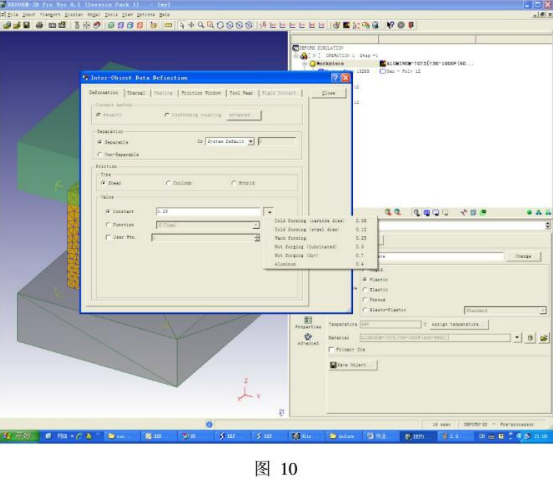Enable the User Rtn. checkbox

click(108, 237)
